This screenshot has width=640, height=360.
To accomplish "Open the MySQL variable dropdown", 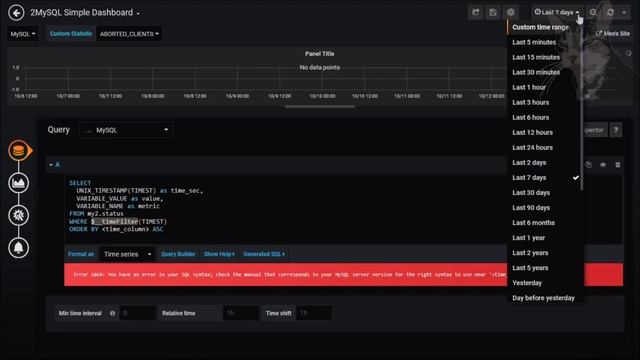I will pos(22,34).
